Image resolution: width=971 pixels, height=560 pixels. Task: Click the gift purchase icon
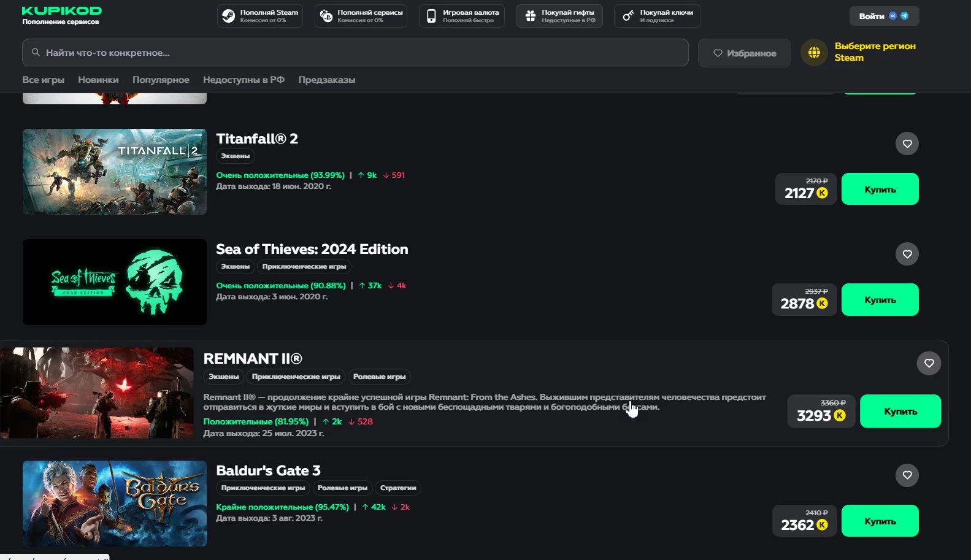(x=530, y=16)
